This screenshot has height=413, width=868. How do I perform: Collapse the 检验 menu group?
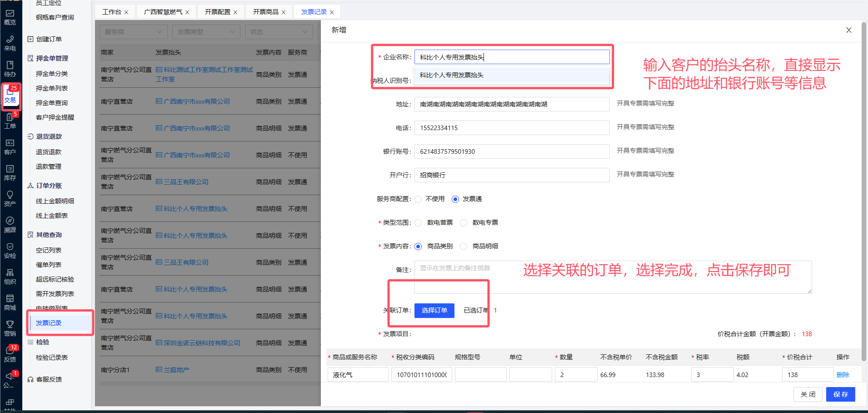pyautogui.click(x=42, y=342)
